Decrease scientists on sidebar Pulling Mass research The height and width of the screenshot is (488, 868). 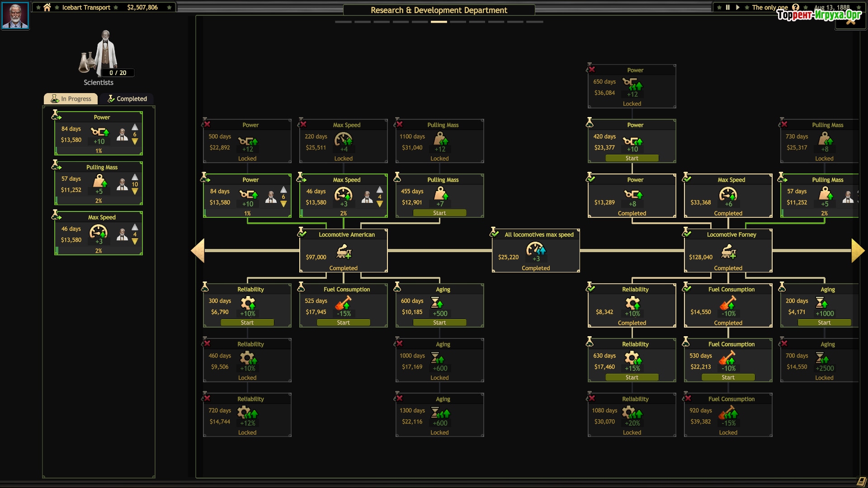click(135, 192)
